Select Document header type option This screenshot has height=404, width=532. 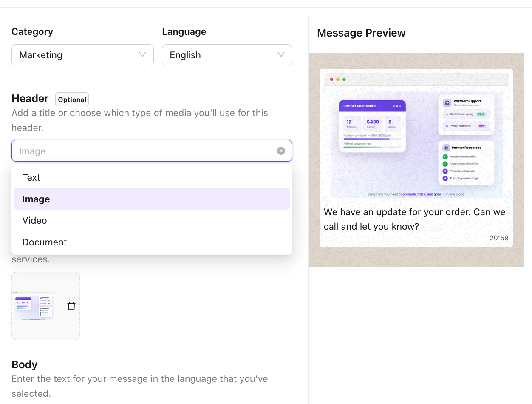coord(152,242)
